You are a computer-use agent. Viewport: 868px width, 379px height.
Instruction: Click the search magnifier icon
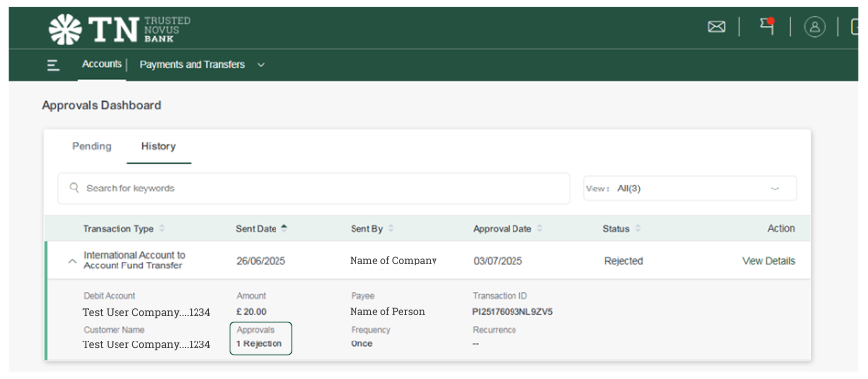(74, 188)
